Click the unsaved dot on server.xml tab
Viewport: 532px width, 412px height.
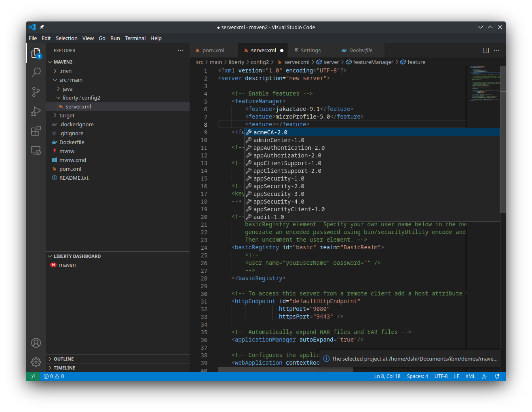click(x=282, y=51)
